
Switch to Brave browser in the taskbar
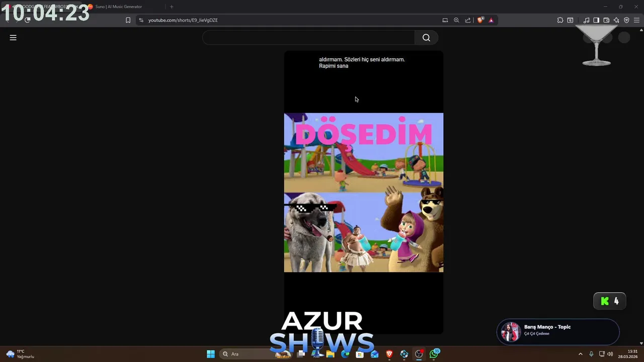coord(389,354)
